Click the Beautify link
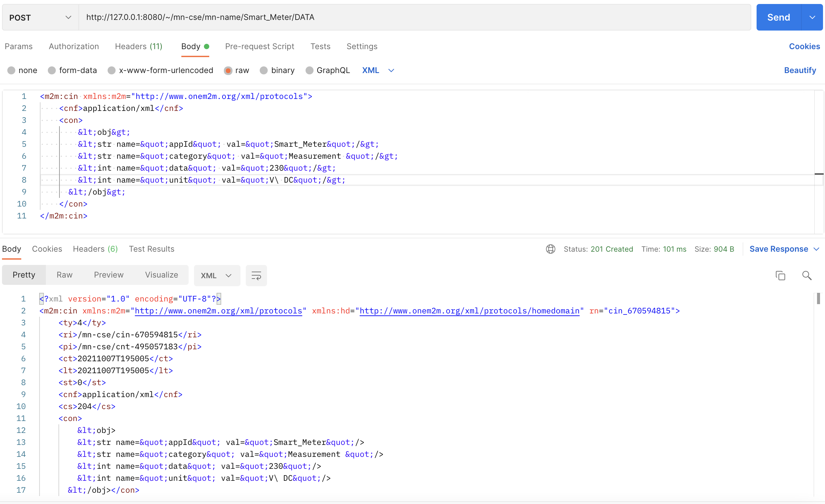The image size is (825, 504). [x=800, y=70]
